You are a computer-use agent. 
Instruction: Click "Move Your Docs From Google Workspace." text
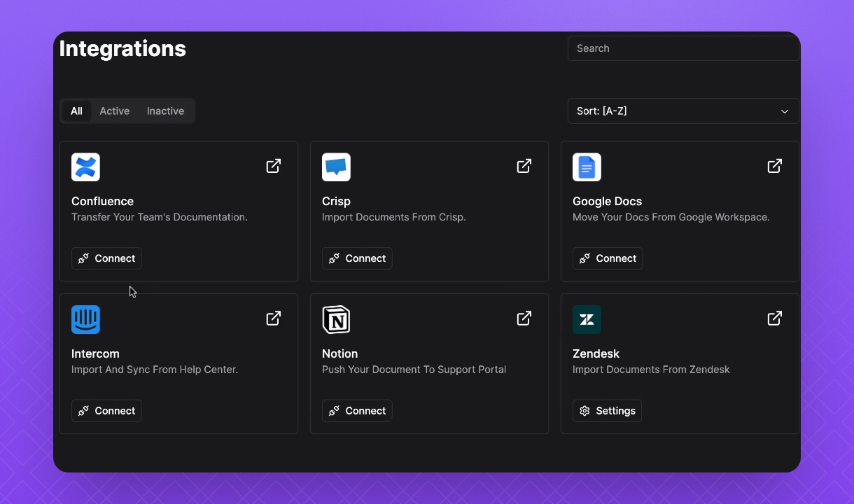[671, 217]
